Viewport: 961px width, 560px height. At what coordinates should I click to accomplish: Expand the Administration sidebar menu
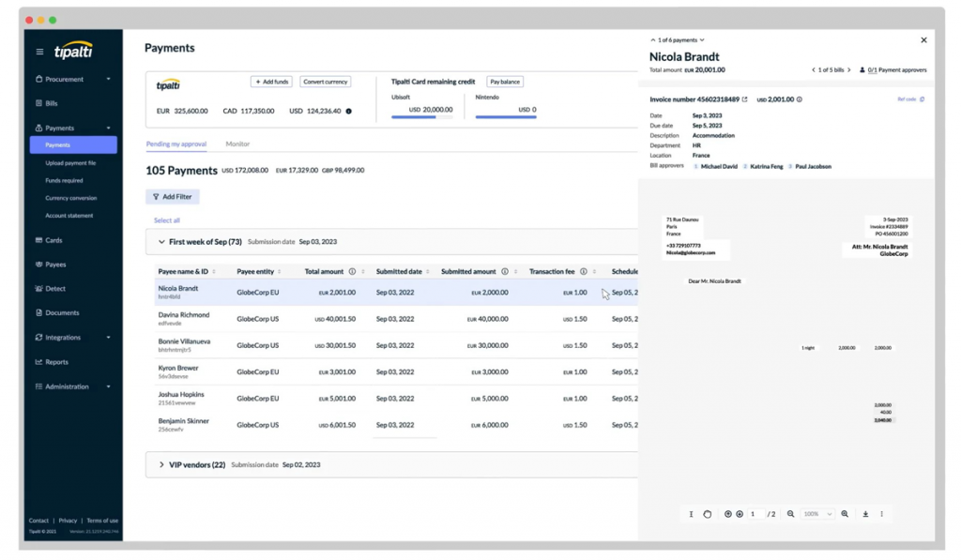(x=109, y=386)
